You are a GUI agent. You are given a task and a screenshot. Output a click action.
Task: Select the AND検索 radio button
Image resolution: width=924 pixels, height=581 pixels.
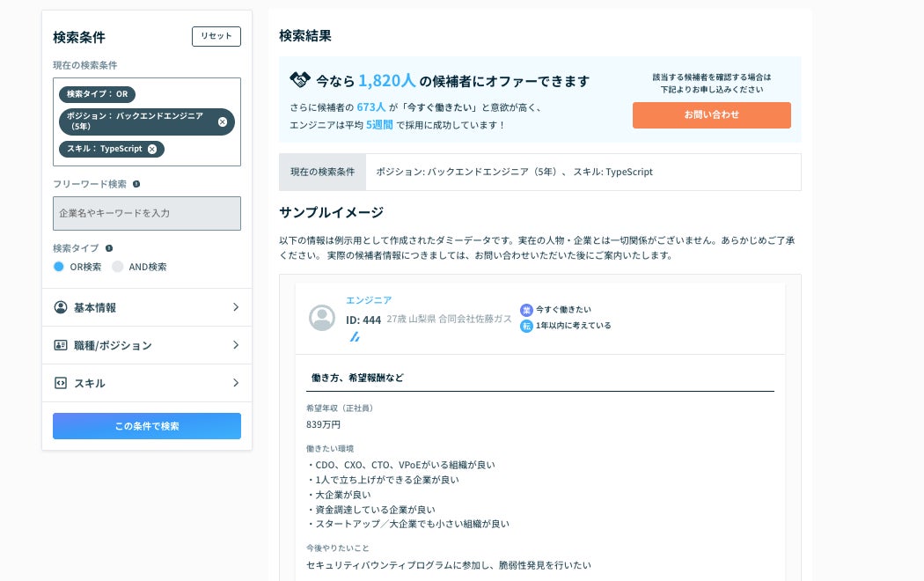(x=118, y=267)
